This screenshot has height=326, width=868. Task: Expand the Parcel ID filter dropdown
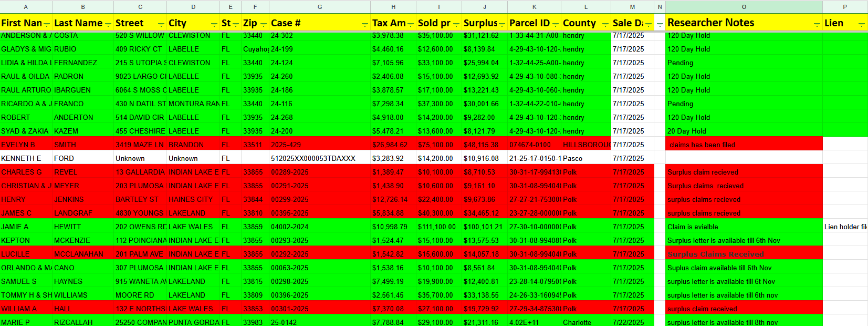coord(555,24)
